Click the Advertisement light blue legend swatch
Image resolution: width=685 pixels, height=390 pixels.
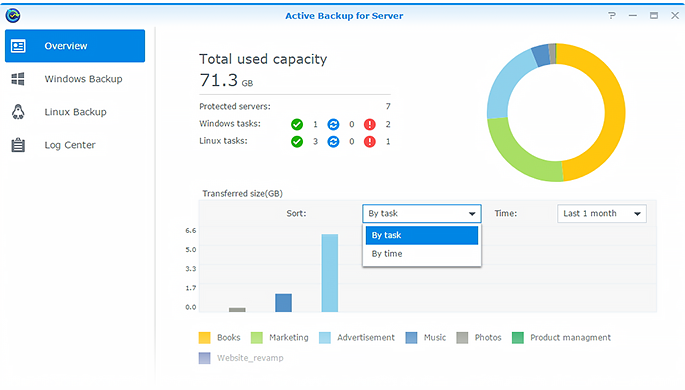[325, 338]
